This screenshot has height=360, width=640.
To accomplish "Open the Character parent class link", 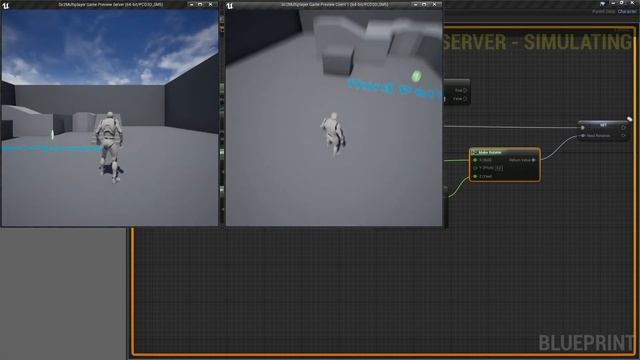I will click(x=627, y=12).
